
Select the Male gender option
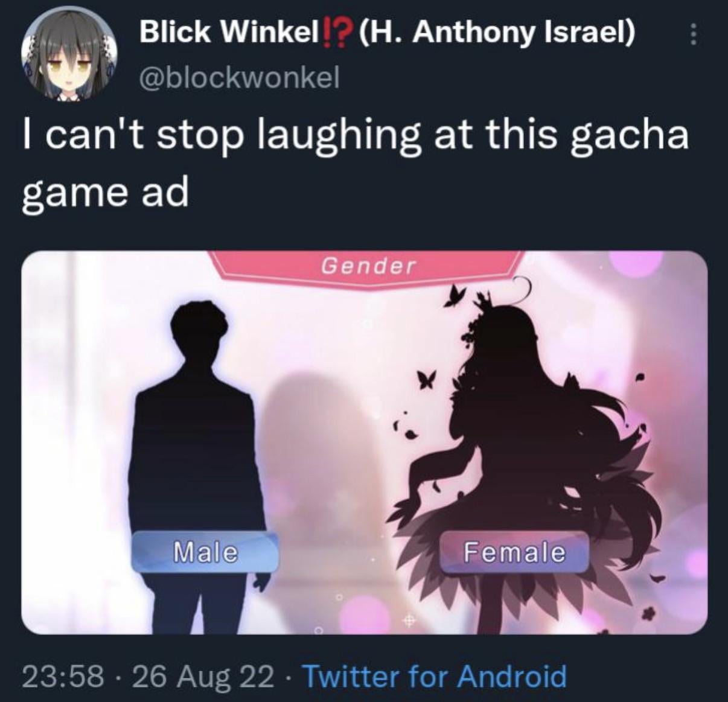[205, 551]
